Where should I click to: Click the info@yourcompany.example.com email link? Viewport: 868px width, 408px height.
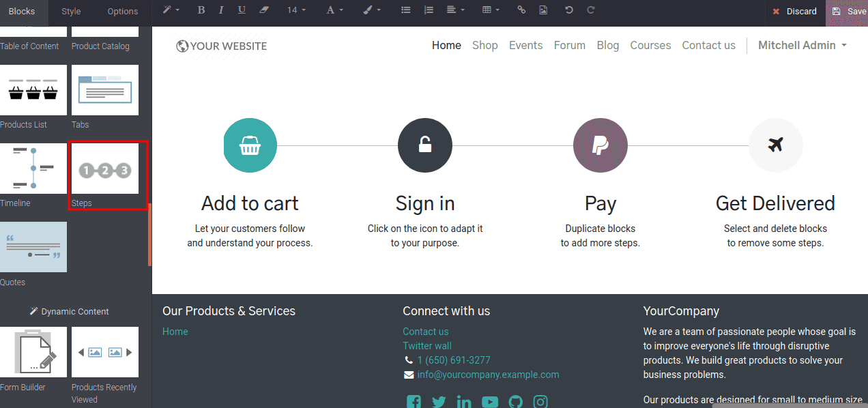[488, 375]
